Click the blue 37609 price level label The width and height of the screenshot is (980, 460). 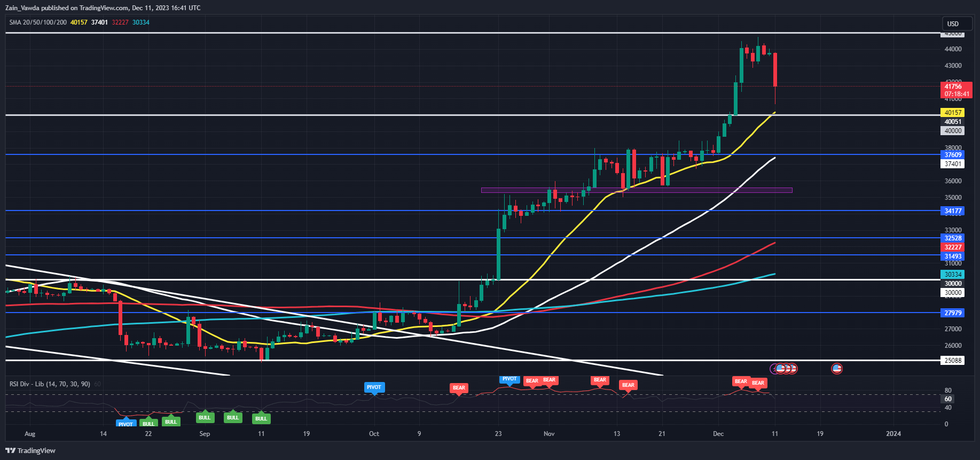pyautogui.click(x=953, y=155)
